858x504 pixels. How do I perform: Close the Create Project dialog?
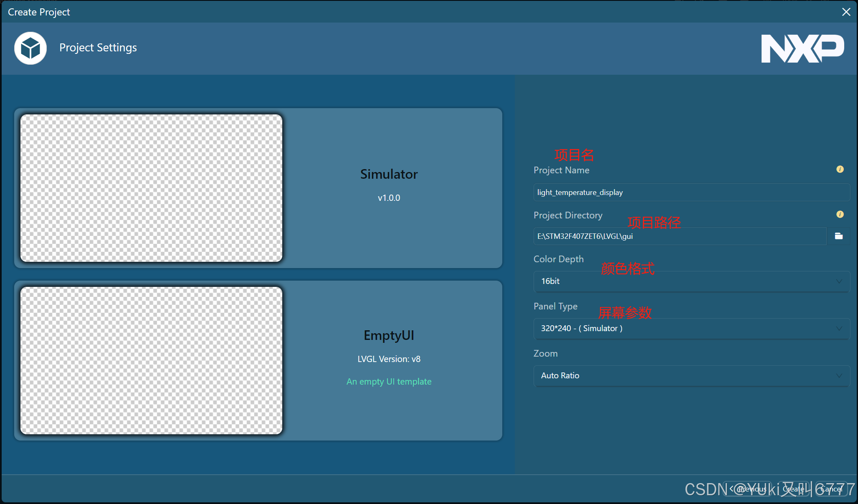tap(846, 12)
